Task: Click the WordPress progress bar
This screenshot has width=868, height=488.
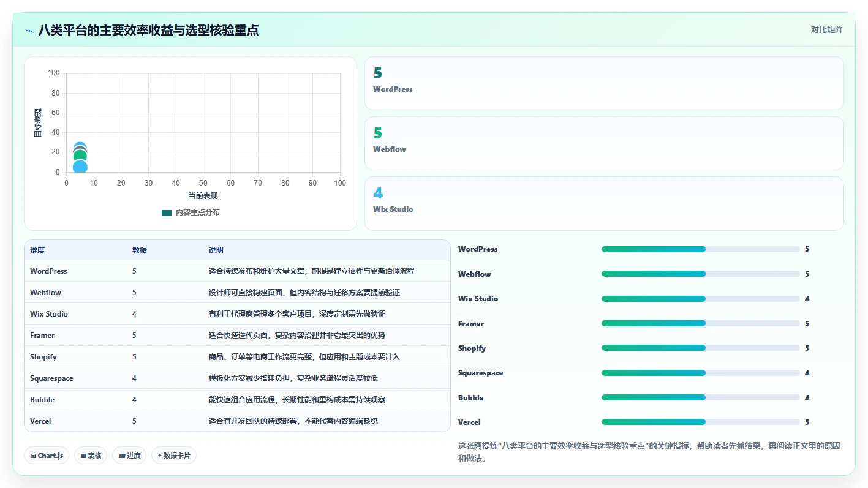Action: click(x=701, y=249)
